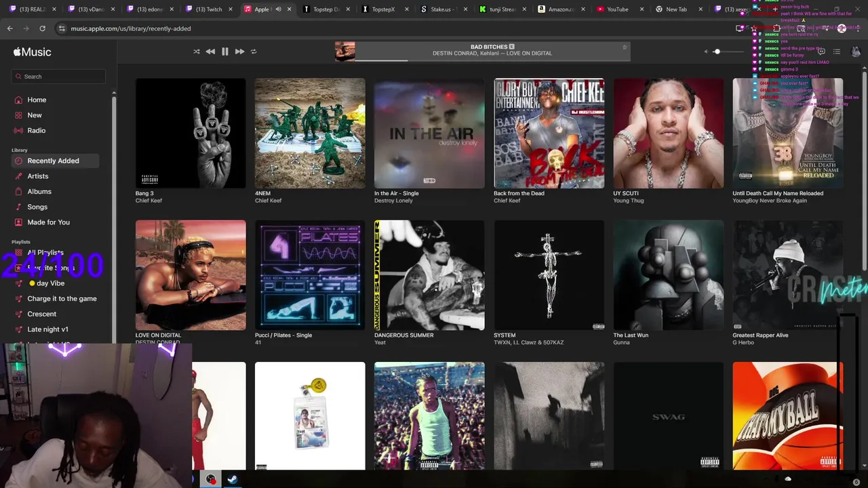Open In the Air single artwork
The height and width of the screenshot is (488, 868).
(x=429, y=134)
